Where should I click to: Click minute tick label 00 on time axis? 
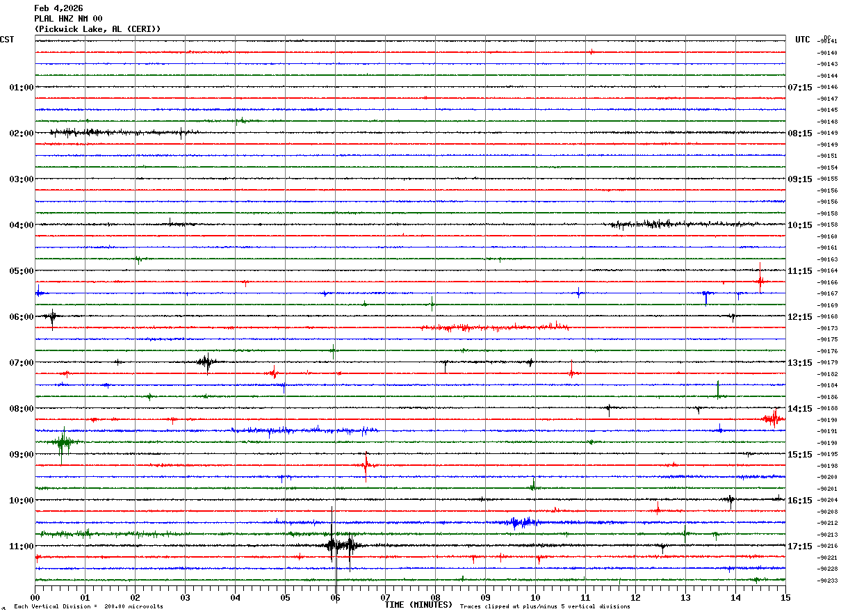pos(35,598)
